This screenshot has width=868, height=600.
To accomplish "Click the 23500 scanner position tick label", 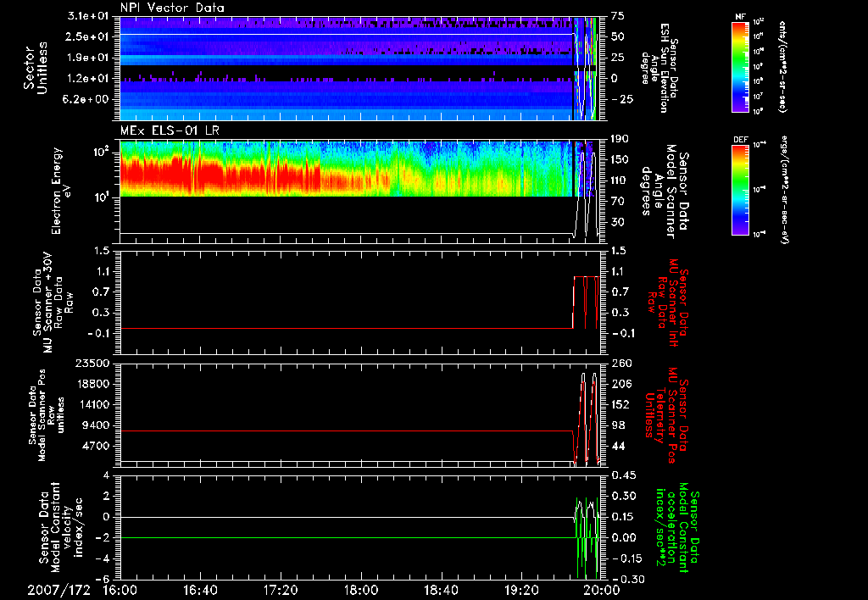I will (x=92, y=363).
